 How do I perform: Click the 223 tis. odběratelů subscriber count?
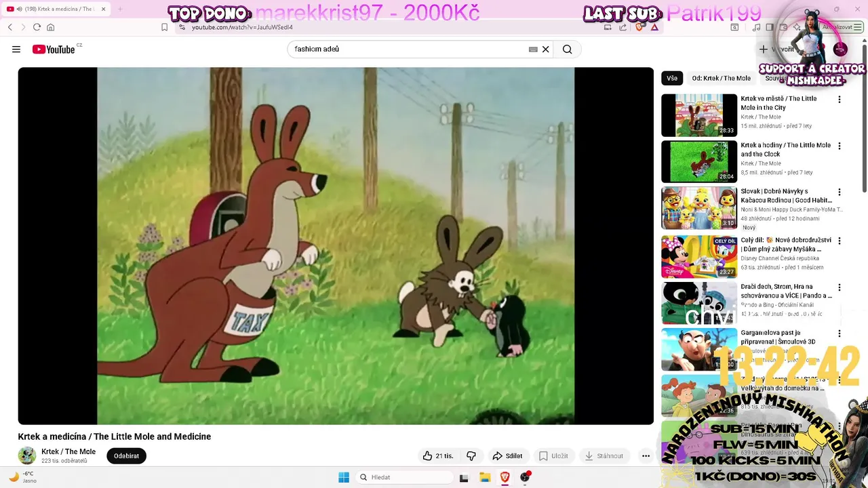click(64, 461)
